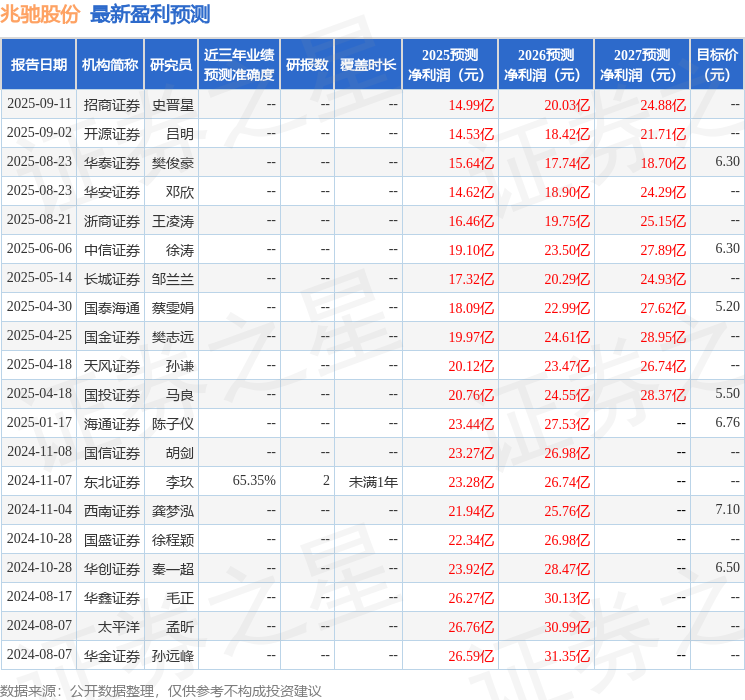Screen dimensions: 745x700
Task: Select the date 2025-06-06
Action: pyautogui.click(x=39, y=249)
